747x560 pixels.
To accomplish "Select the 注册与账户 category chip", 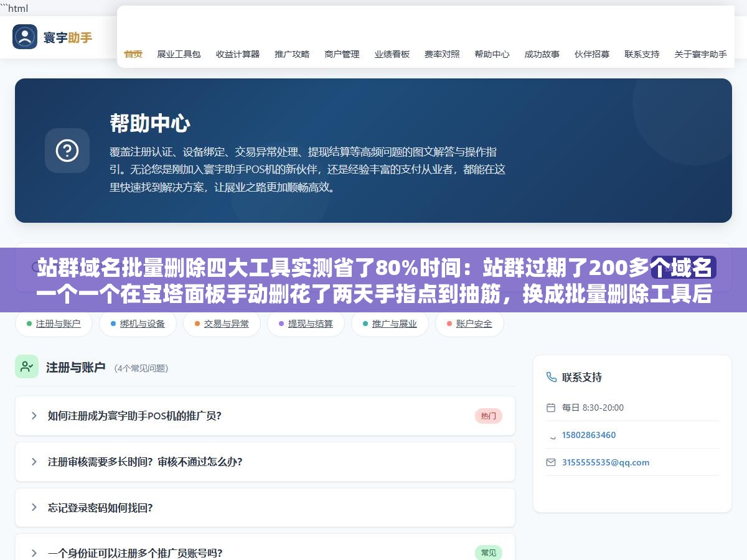I will tap(54, 324).
